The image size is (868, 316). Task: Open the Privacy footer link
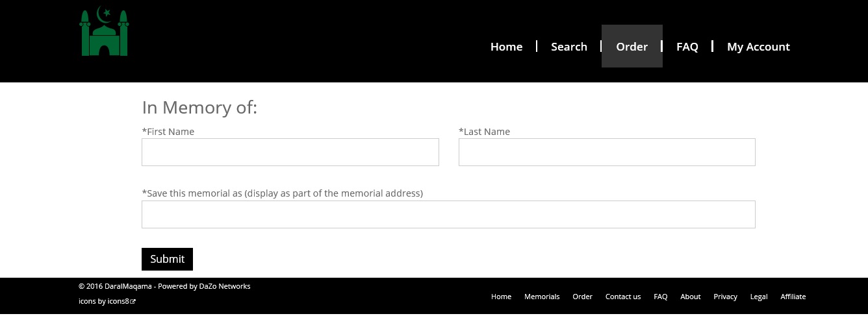(x=725, y=297)
